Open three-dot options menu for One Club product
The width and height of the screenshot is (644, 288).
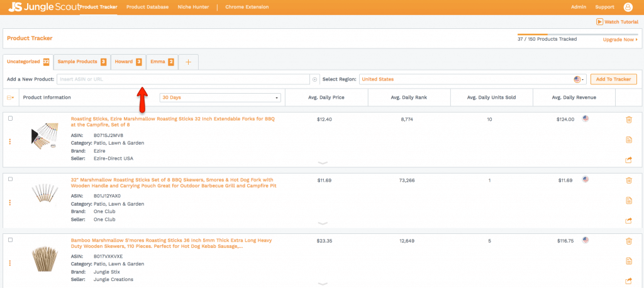[x=10, y=202]
